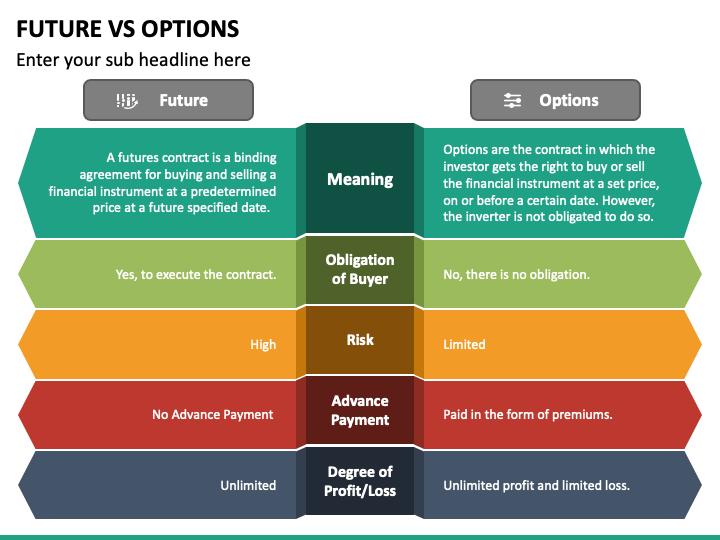The image size is (720, 540).
Task: Click the High risk text
Action: (263, 344)
